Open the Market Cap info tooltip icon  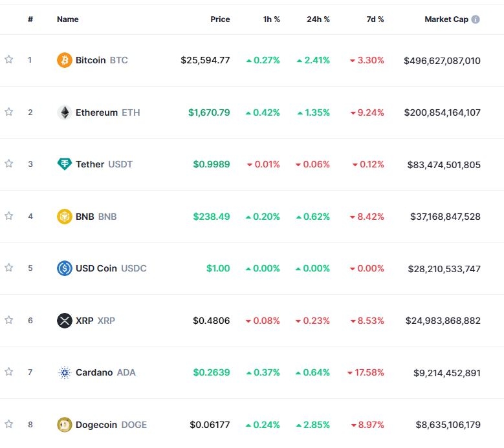(476, 19)
